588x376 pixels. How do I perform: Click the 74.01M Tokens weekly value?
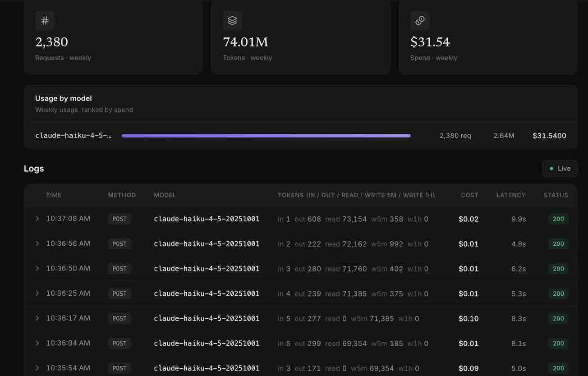(x=246, y=42)
